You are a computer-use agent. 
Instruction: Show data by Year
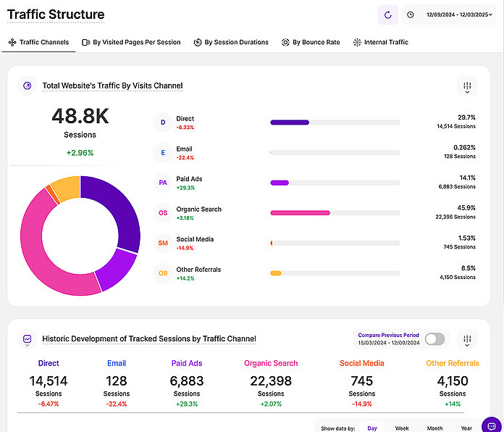pyautogui.click(x=467, y=428)
